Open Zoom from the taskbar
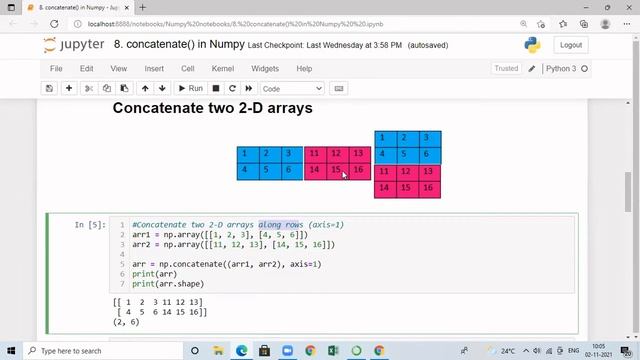Viewport: 640px width, 360px height. point(287,351)
